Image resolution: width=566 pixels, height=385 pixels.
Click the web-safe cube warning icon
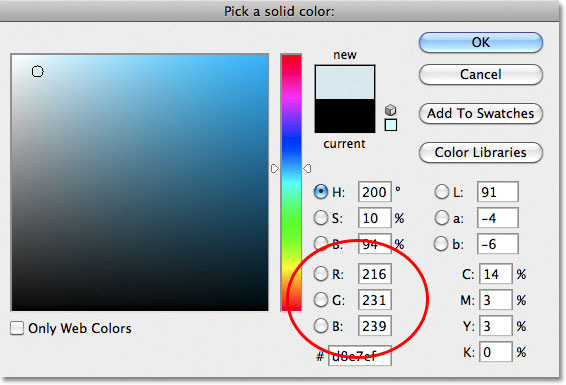click(390, 110)
